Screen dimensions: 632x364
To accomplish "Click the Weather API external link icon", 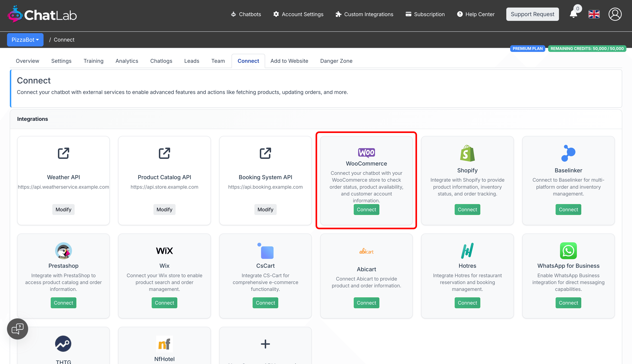I will [x=63, y=153].
